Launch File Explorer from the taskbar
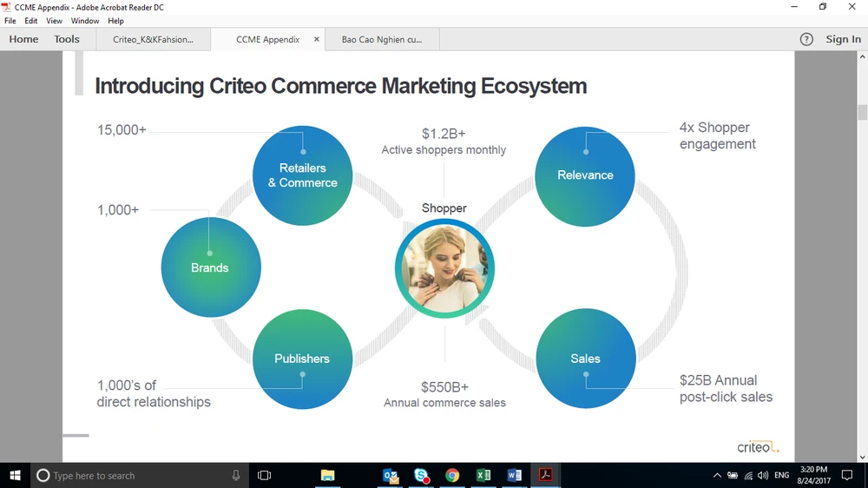 tap(327, 476)
